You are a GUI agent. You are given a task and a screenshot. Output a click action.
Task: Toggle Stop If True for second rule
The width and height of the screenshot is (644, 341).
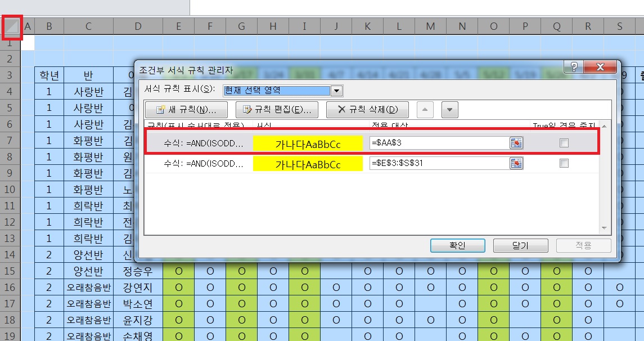pyautogui.click(x=564, y=164)
